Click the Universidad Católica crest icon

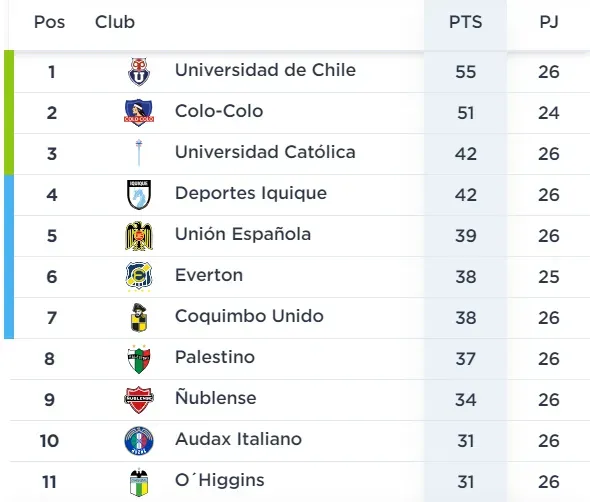[139, 153]
